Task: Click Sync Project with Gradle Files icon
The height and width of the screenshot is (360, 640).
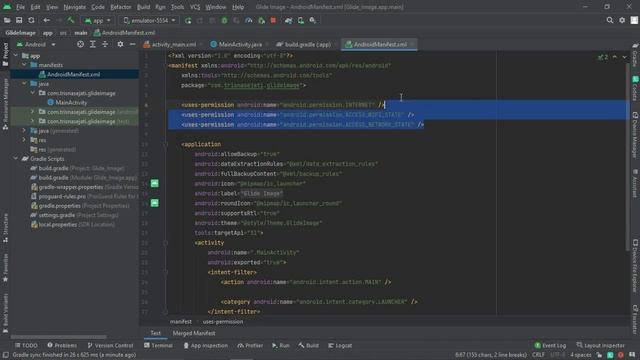Action: coord(289,20)
